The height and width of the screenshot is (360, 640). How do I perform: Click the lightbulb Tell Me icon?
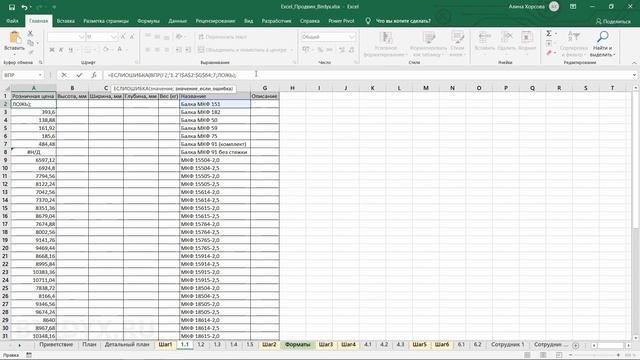click(x=368, y=21)
